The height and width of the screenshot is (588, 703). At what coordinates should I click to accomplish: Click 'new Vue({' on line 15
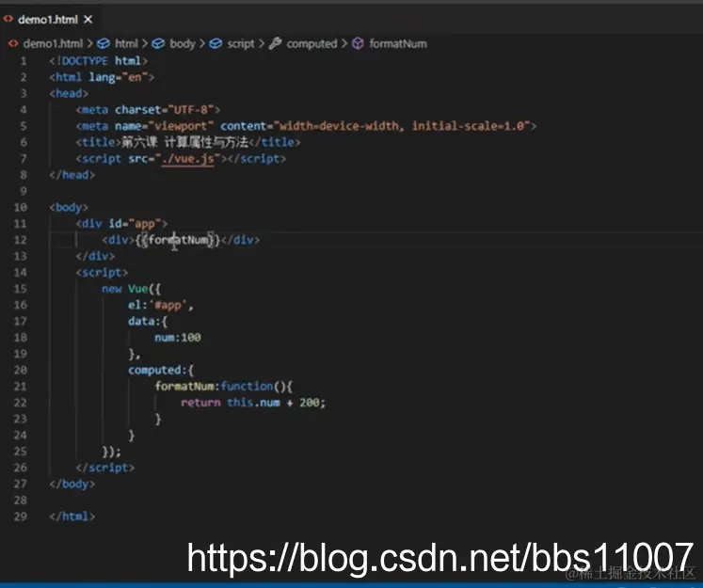click(x=131, y=289)
